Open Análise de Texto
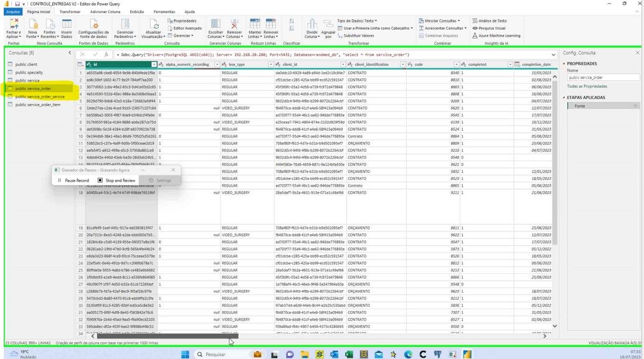This screenshot has height=359, width=644. (x=489, y=21)
